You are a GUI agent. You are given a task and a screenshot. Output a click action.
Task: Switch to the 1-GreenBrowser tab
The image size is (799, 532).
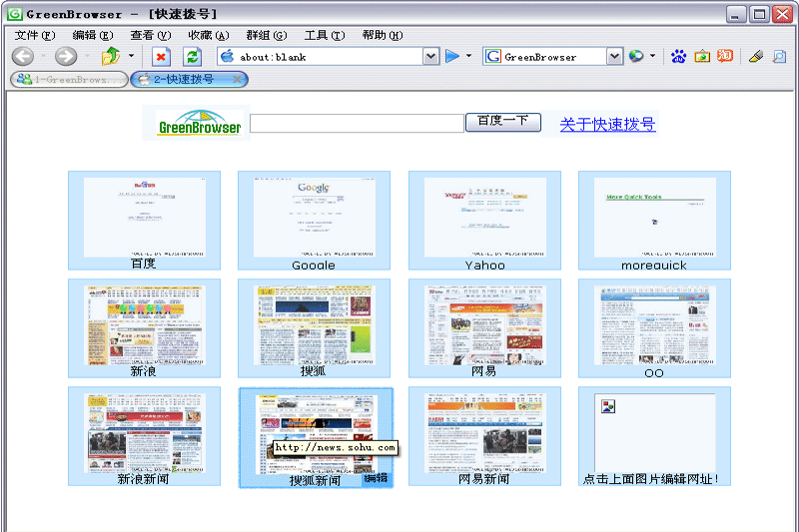[68, 79]
